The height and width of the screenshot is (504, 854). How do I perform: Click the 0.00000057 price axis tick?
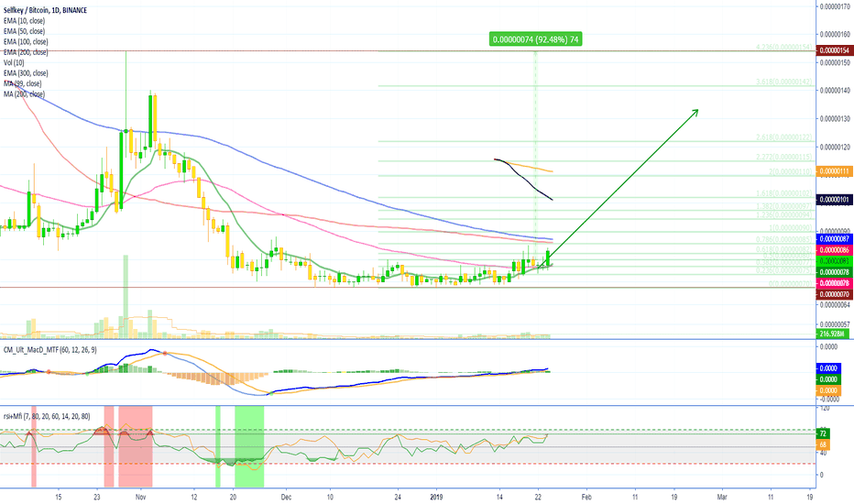tap(836, 324)
